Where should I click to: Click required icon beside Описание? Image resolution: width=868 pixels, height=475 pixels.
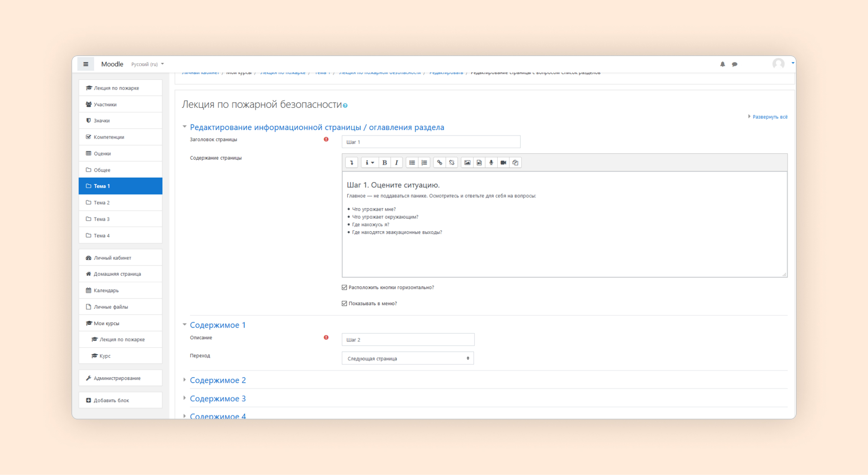click(x=326, y=338)
